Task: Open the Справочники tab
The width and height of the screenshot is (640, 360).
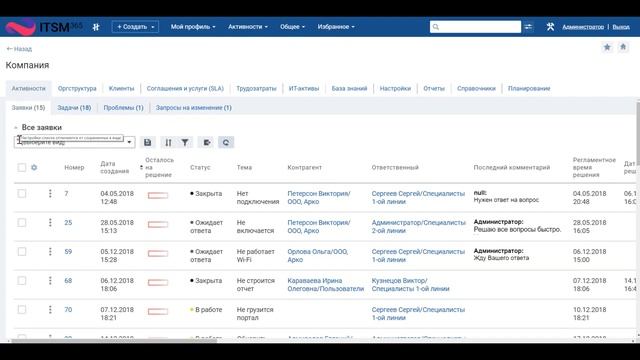Action: click(476, 89)
